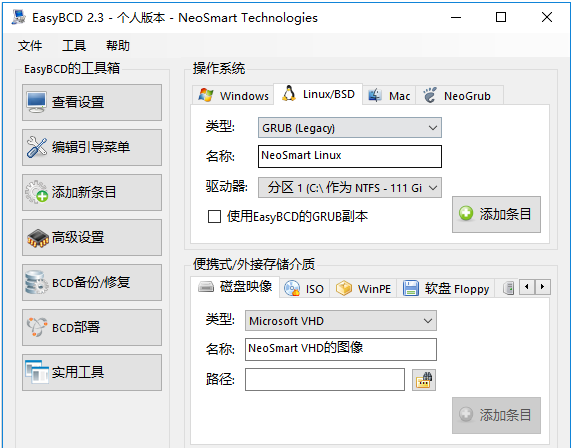Switch to the ISO tab
574x448 pixels.
coord(304,289)
